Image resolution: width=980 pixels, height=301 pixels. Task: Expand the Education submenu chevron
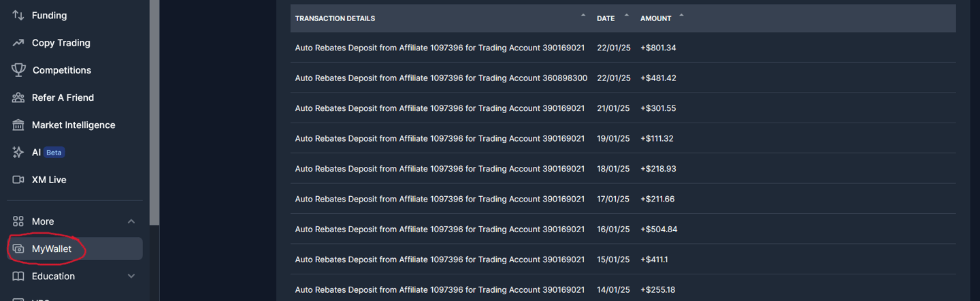pos(131,276)
